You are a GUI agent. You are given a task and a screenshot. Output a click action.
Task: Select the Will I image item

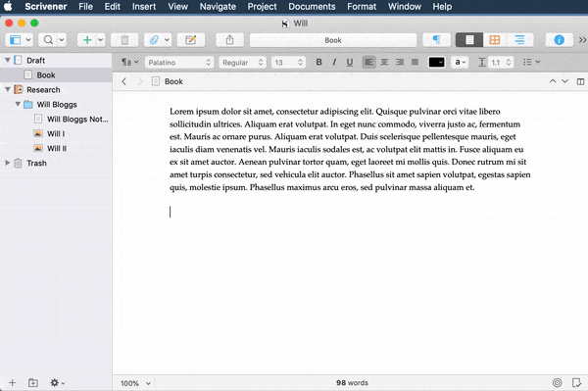(x=56, y=133)
